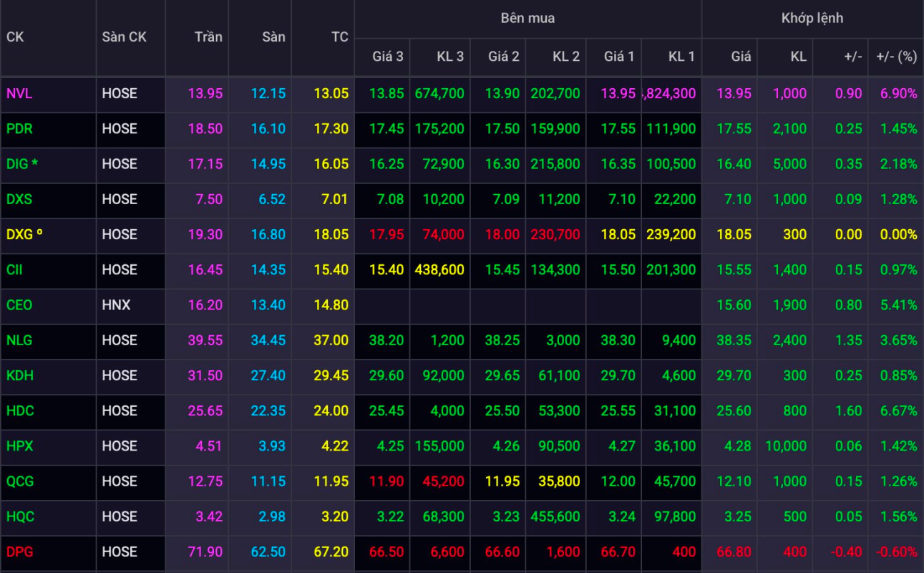The width and height of the screenshot is (924, 573).
Task: Select DPG ceiling price 71.90
Action: [205, 552]
